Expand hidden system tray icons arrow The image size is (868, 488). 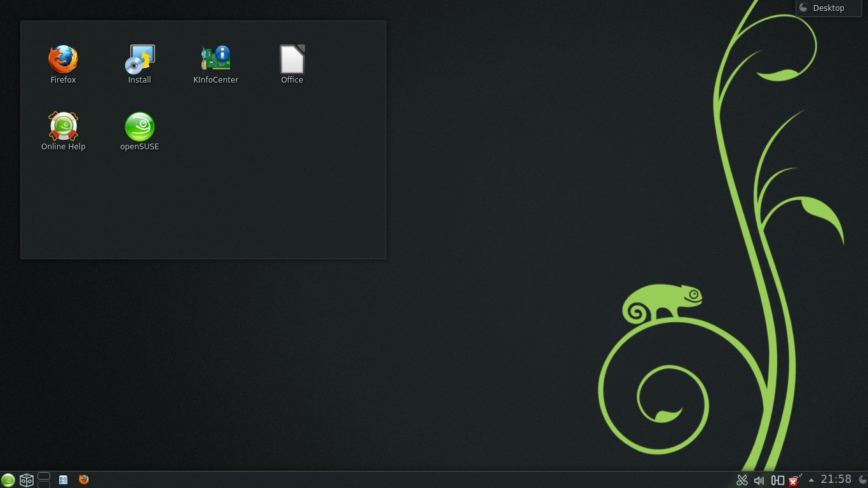point(811,480)
